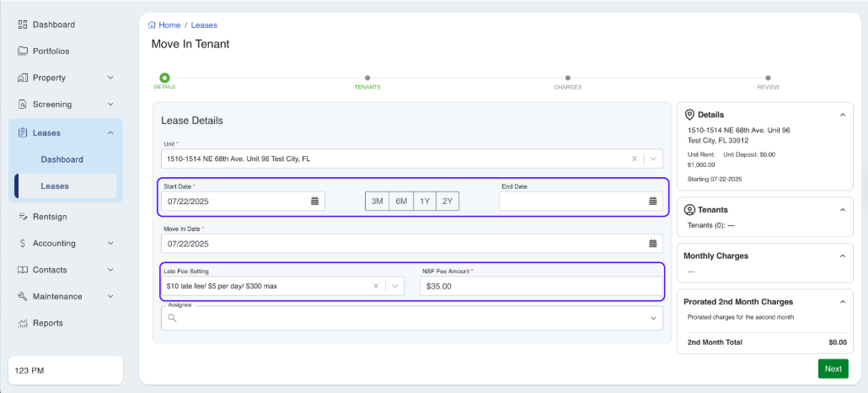Open the Start Date calendar icon

[314, 201]
